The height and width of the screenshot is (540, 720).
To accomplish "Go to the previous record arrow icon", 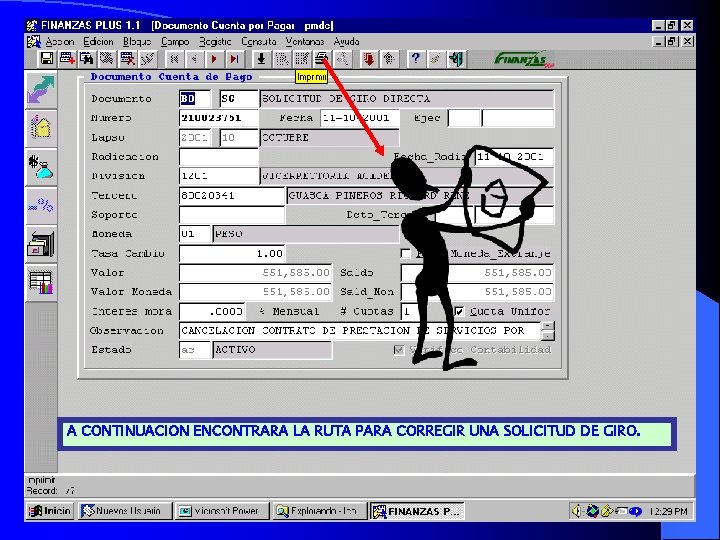I will click(x=194, y=59).
